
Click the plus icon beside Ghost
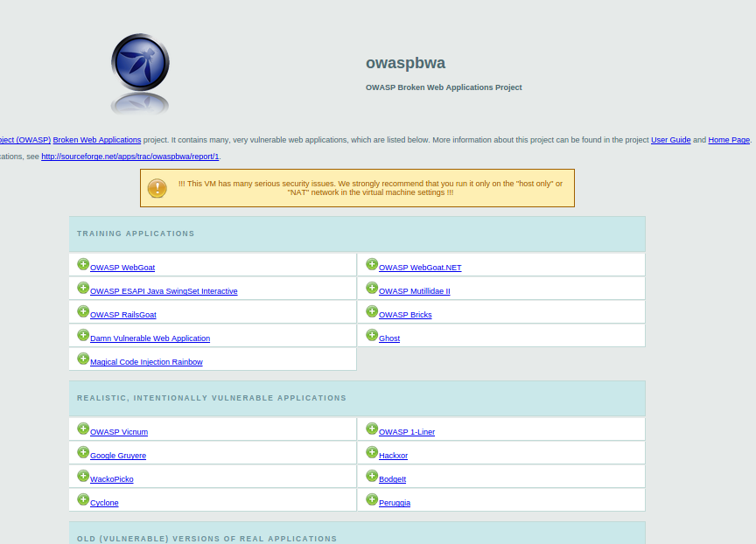tap(372, 335)
